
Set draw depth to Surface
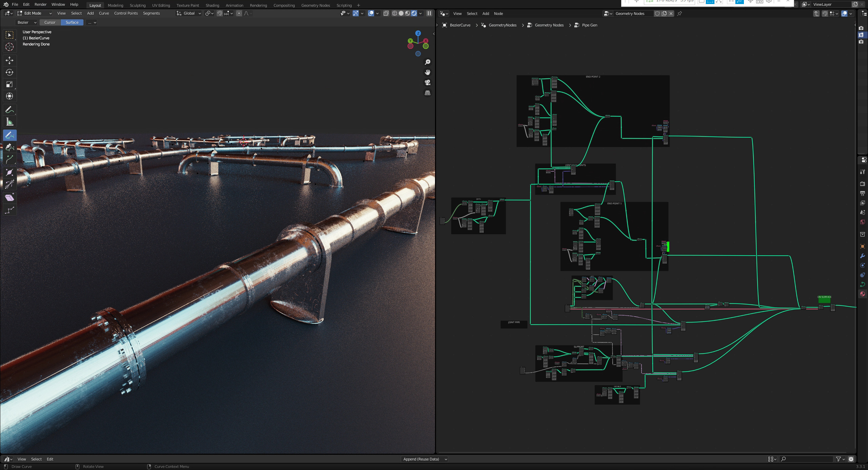(72, 22)
